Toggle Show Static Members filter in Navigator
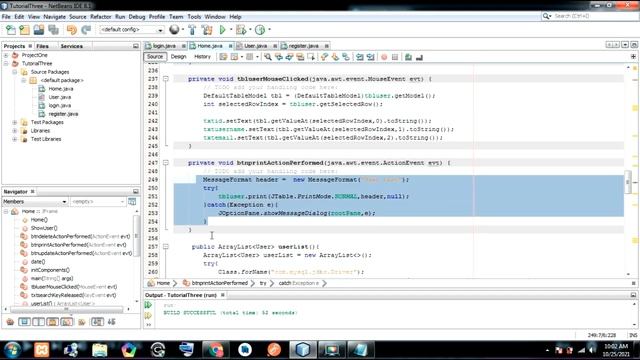 [x=38, y=322]
